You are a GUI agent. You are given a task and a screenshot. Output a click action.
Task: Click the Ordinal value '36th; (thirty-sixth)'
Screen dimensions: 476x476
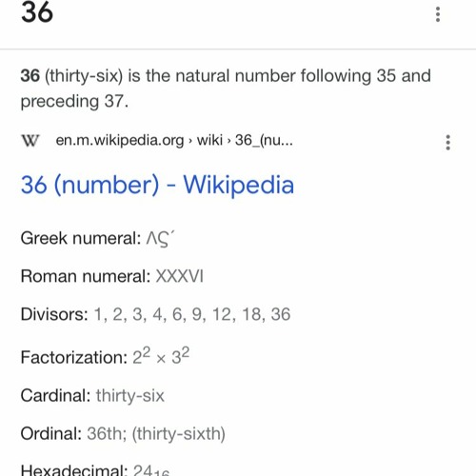156,434
